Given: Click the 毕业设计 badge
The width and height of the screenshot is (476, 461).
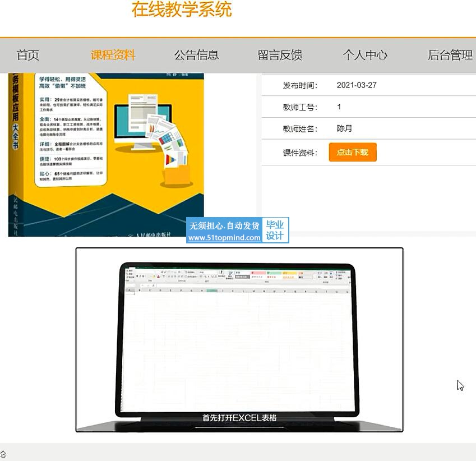Looking at the screenshot, I should tap(275, 231).
